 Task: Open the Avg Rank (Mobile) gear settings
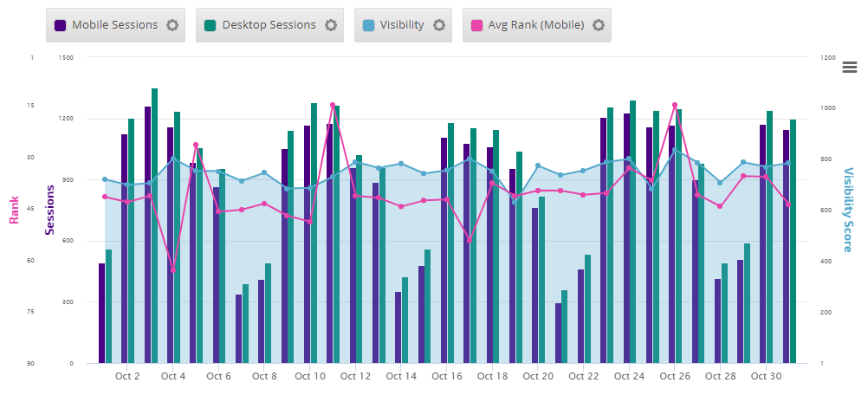pos(598,25)
